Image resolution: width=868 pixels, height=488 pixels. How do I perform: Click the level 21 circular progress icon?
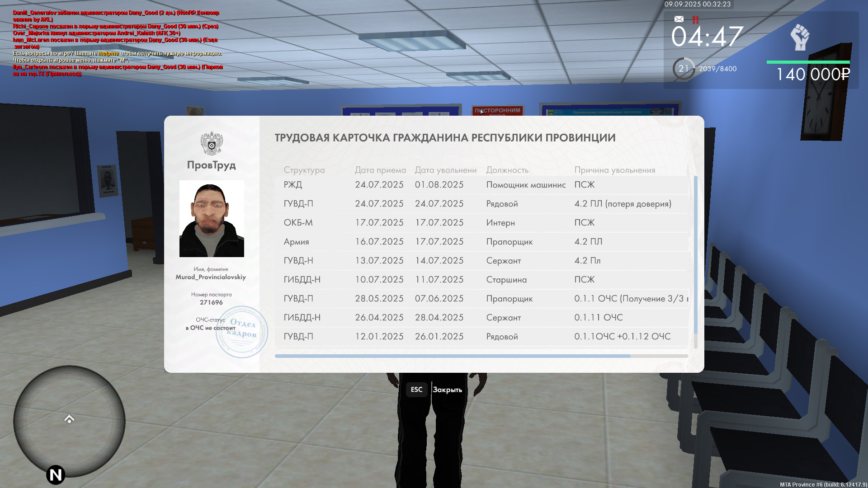point(683,69)
